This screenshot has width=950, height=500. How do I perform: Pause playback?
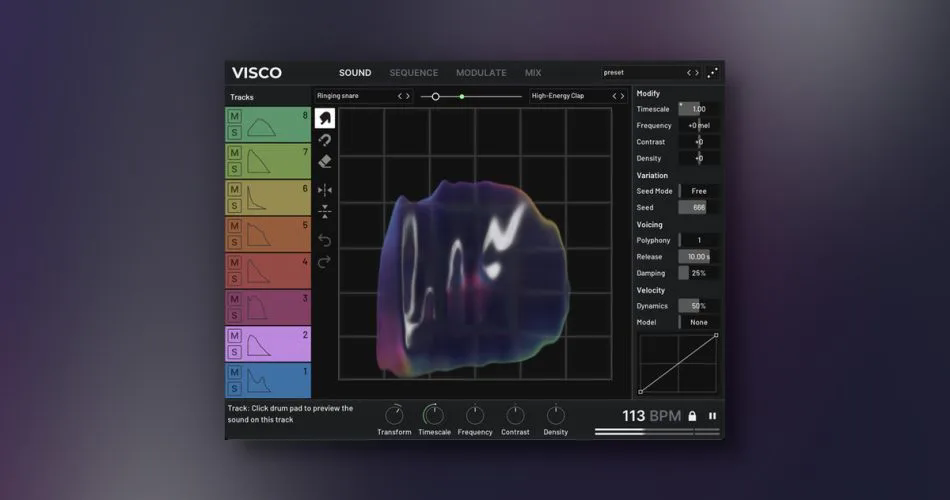(712, 416)
